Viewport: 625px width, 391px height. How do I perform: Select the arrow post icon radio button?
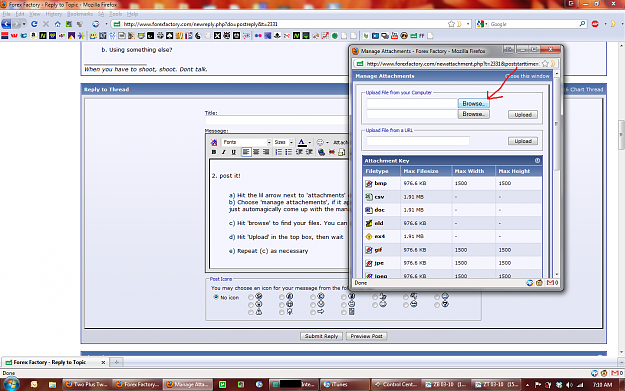pos(313,312)
